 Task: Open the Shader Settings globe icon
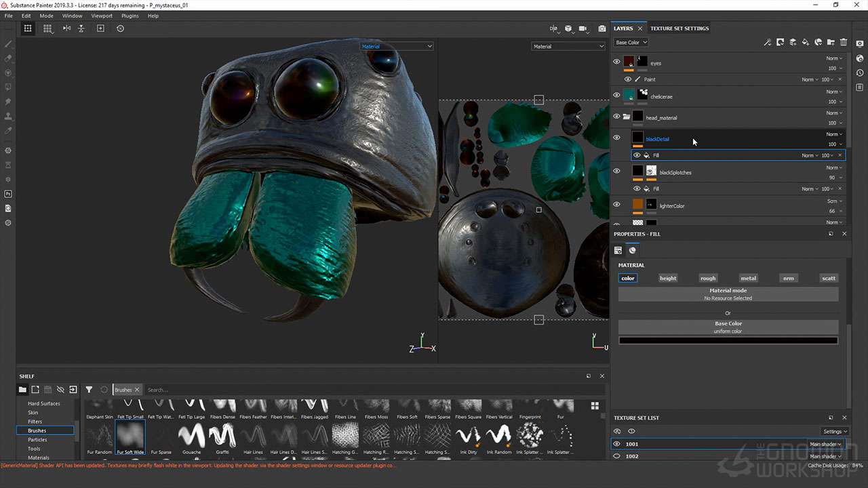[859, 58]
